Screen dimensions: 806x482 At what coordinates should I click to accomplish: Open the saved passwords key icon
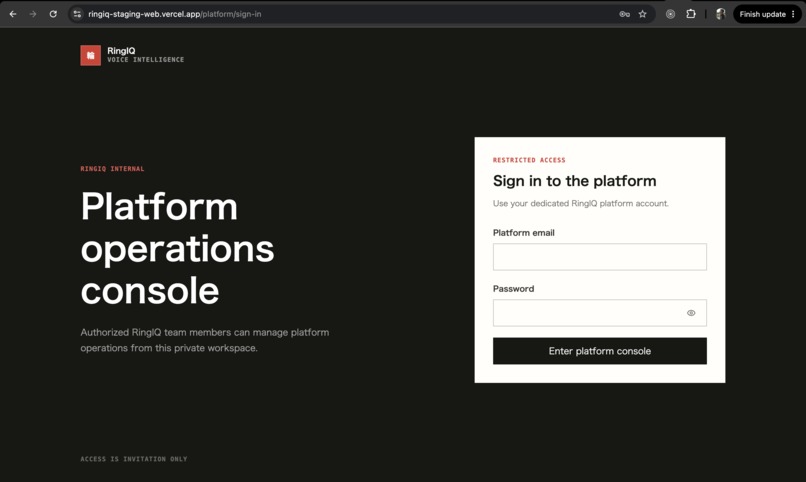point(625,14)
